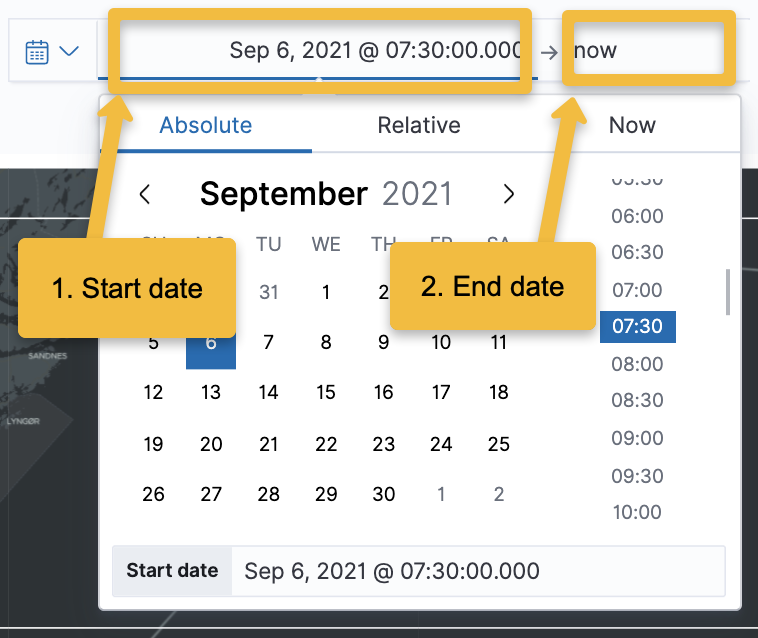Select September 15 on the calendar

pos(326,392)
